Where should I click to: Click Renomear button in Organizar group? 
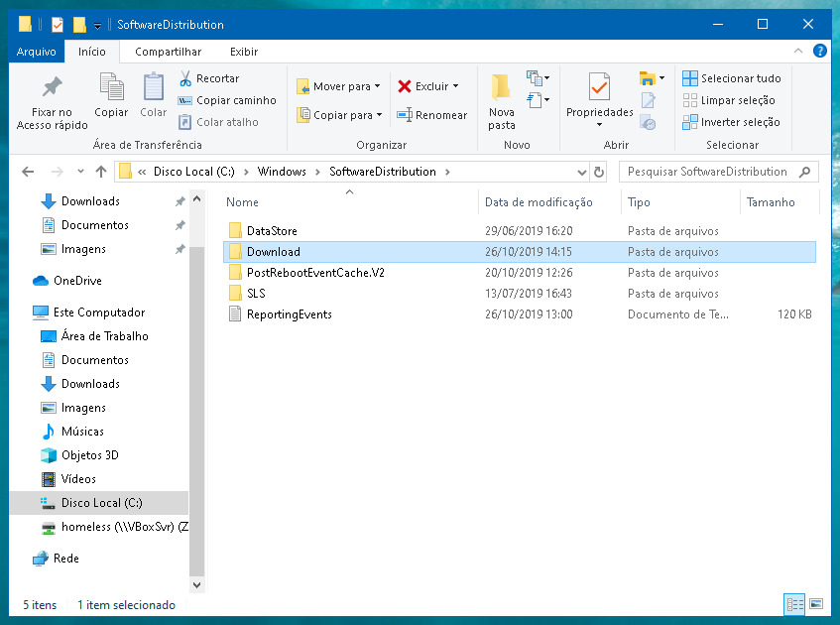pyautogui.click(x=431, y=115)
